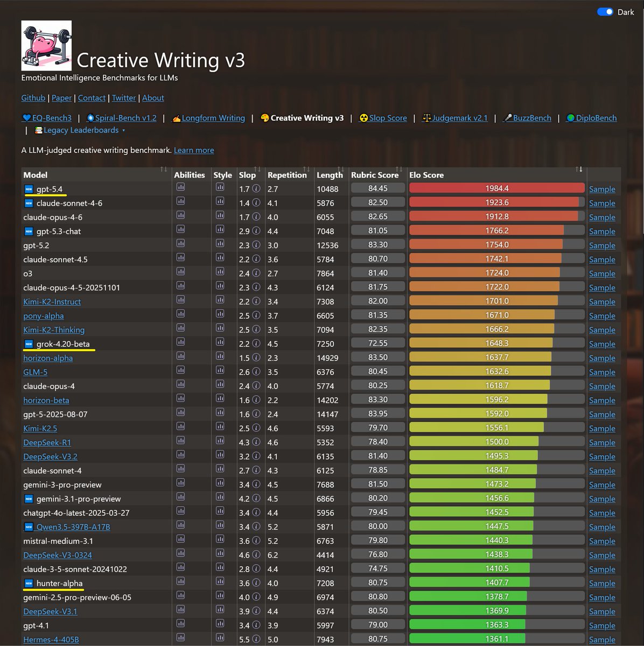Open Abilities chart icon for gpt-5.3-chat
The width and height of the screenshot is (644, 646).
(x=180, y=229)
